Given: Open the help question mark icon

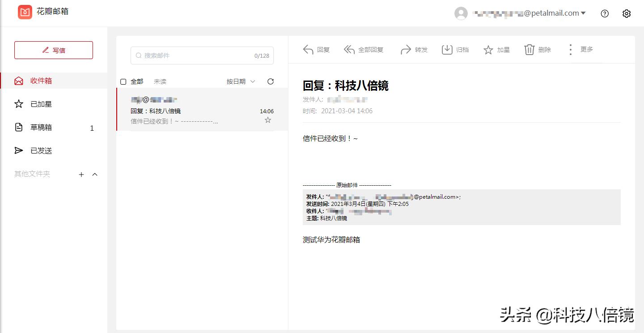Looking at the screenshot, I should 605,13.
